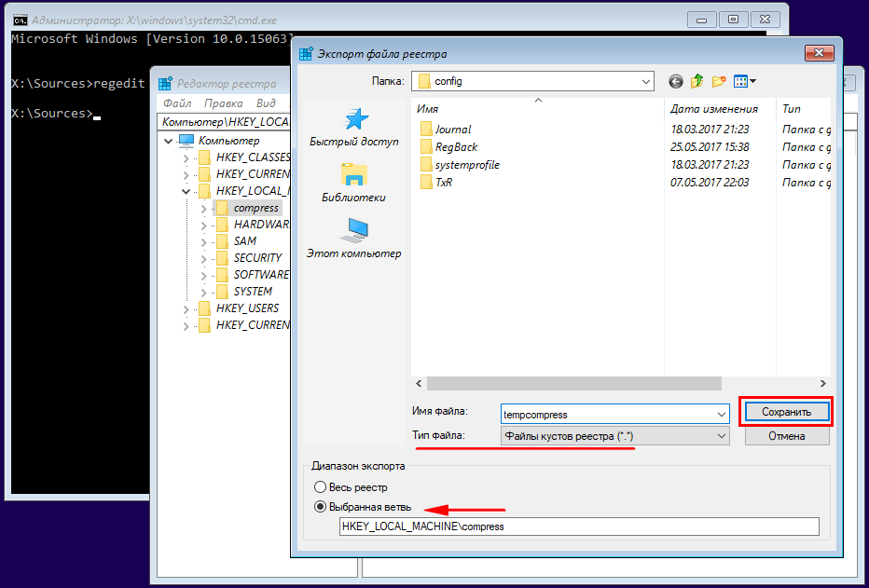Close the export registry file dialog
Image resolution: width=869 pixels, height=588 pixels.
click(x=820, y=53)
